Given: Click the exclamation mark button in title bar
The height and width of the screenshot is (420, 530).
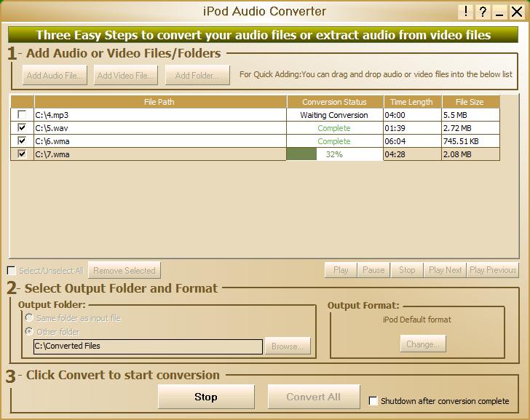Looking at the screenshot, I should 466,12.
